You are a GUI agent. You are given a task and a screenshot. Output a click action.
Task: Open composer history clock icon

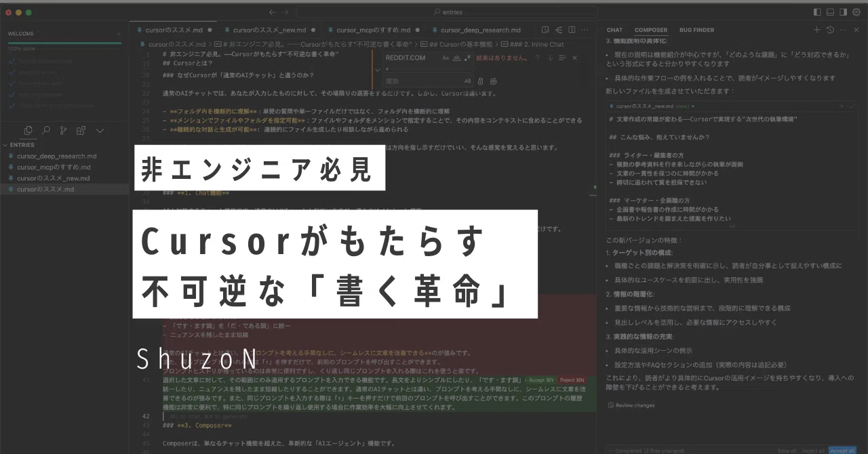(x=829, y=30)
